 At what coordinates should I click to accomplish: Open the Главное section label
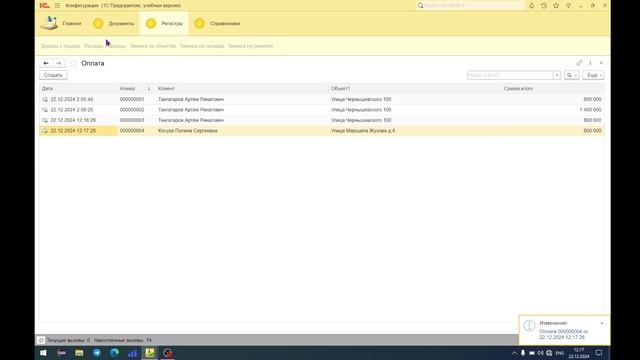[72, 24]
